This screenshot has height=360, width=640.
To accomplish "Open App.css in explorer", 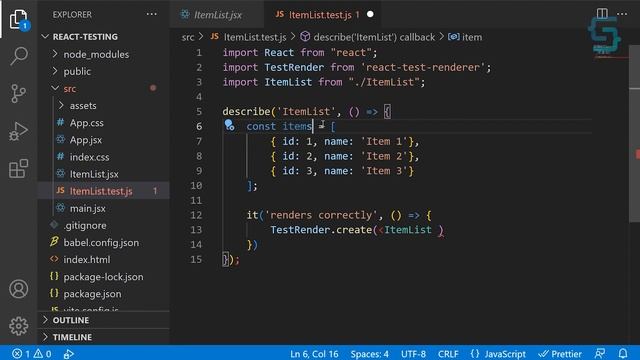I will 87,123.
